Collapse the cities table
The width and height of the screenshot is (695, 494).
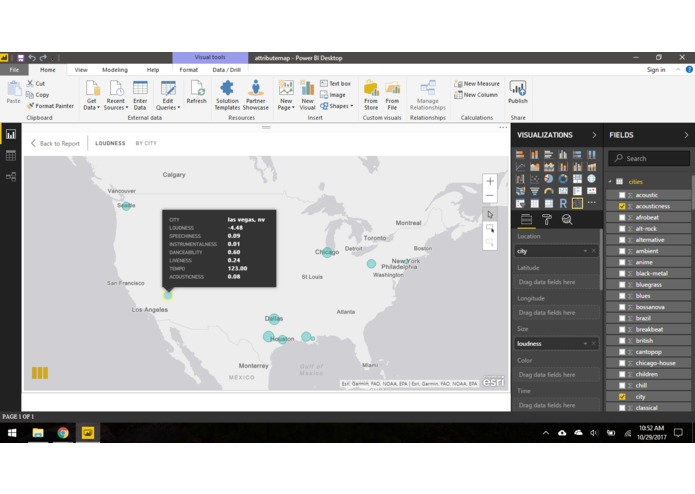pyautogui.click(x=611, y=182)
